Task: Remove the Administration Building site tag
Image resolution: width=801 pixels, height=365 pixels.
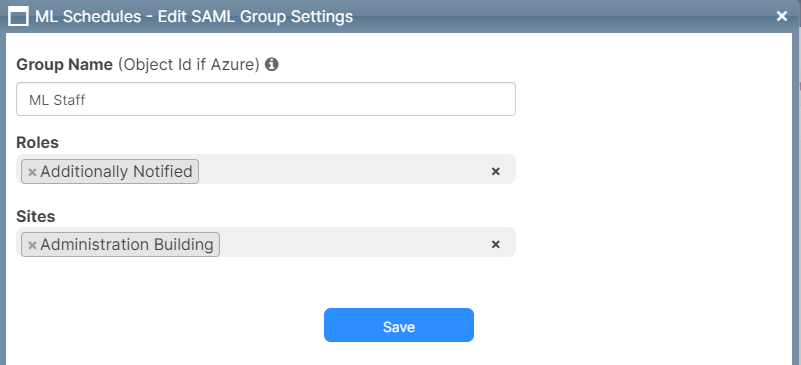Action: pos(32,245)
